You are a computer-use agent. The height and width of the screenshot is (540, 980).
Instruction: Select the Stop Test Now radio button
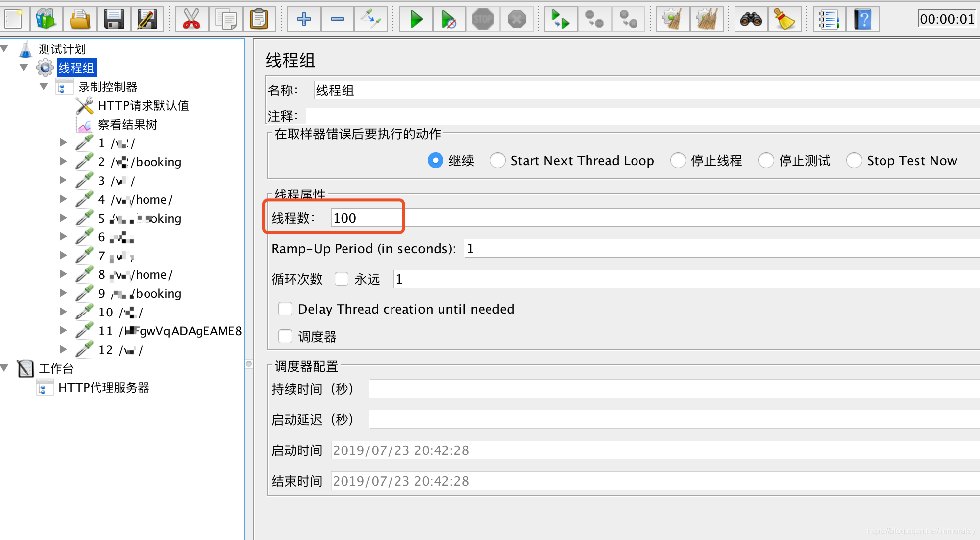point(854,161)
